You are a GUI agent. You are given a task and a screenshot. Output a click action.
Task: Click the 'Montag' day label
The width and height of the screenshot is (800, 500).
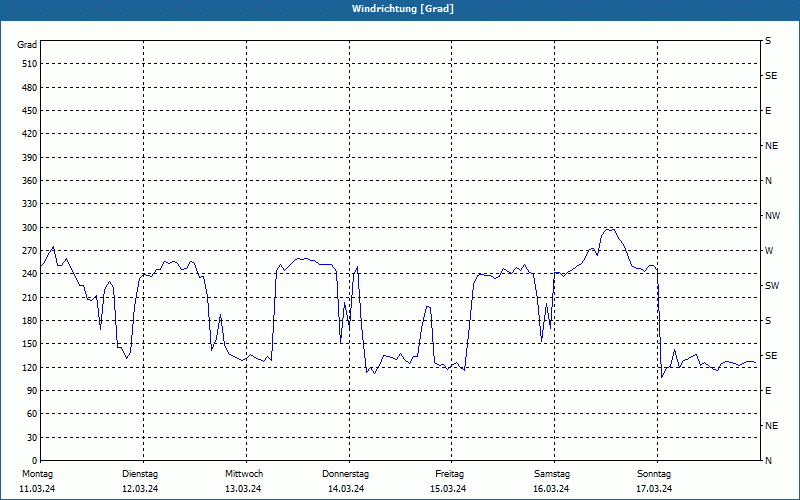(x=37, y=474)
